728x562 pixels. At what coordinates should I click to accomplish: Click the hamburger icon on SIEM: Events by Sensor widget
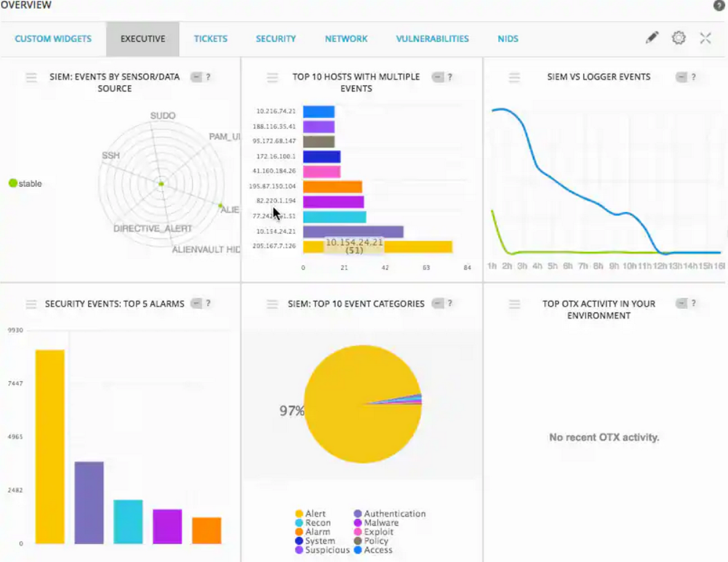pyautogui.click(x=31, y=77)
